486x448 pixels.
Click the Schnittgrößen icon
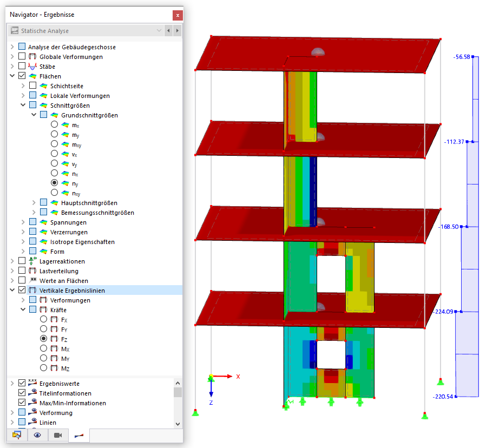point(43,106)
